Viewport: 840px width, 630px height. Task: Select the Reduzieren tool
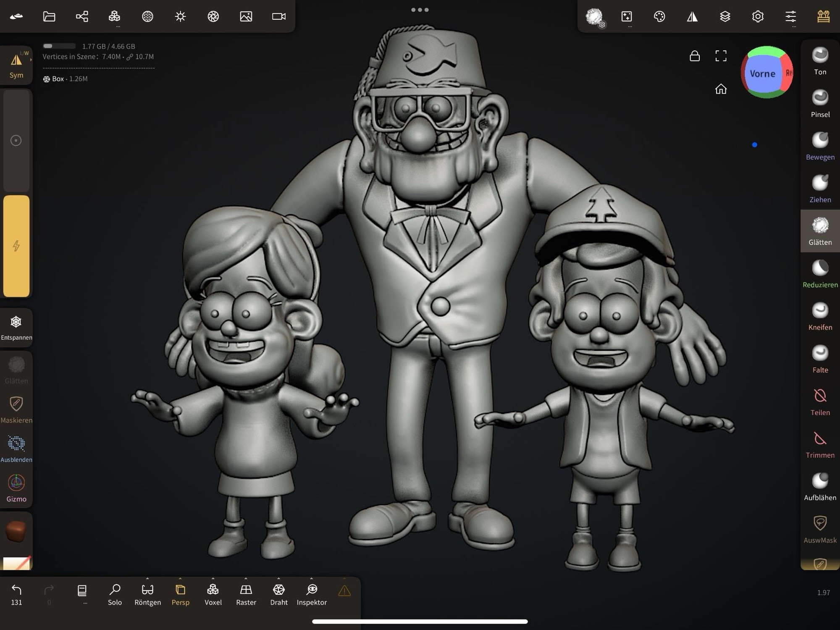[820, 274]
